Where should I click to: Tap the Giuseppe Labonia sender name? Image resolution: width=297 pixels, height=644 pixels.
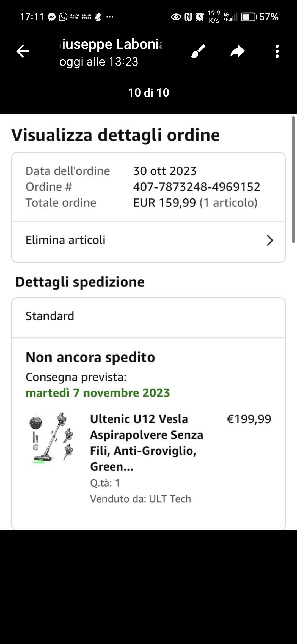(x=111, y=44)
